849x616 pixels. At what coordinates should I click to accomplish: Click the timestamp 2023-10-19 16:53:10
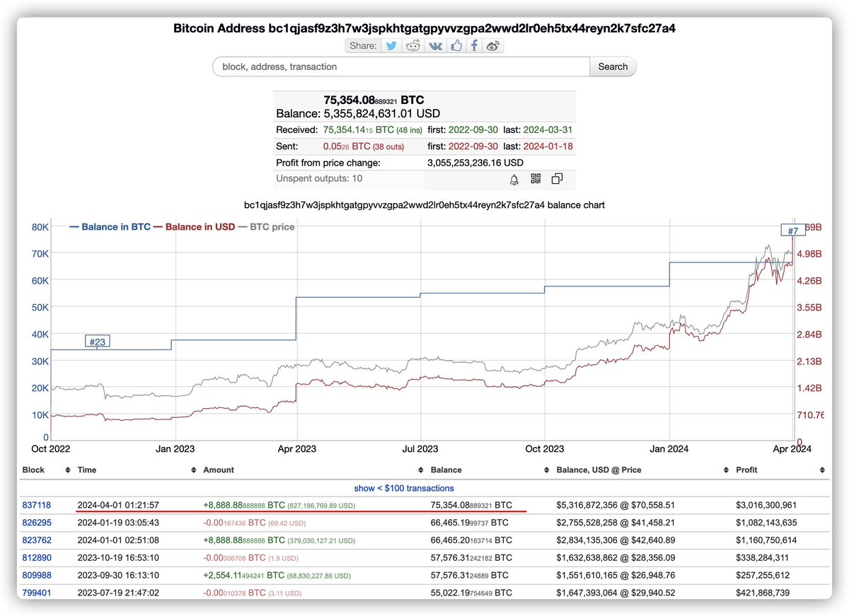coord(118,559)
